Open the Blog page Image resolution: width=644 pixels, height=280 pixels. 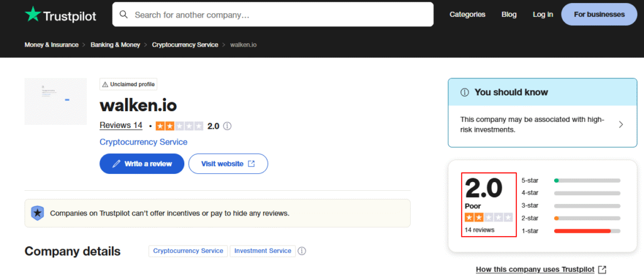point(509,14)
